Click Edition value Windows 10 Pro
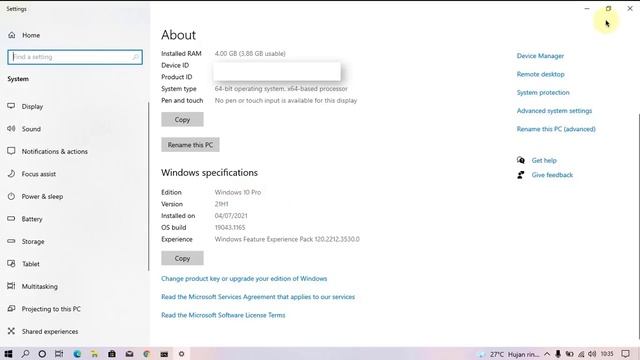Screen dimensions: 640x360 point(238,192)
